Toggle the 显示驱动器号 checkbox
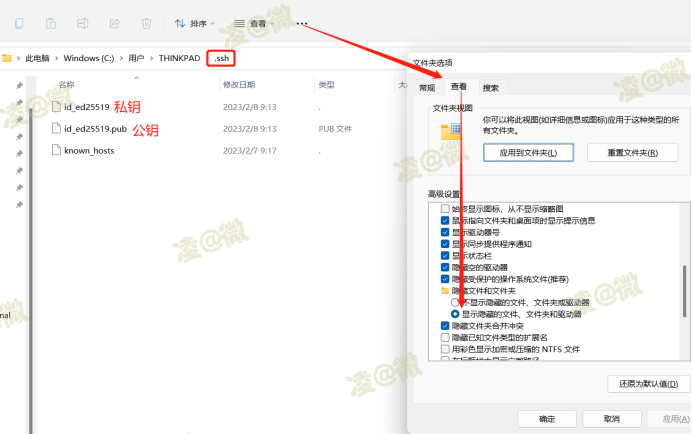 click(445, 232)
